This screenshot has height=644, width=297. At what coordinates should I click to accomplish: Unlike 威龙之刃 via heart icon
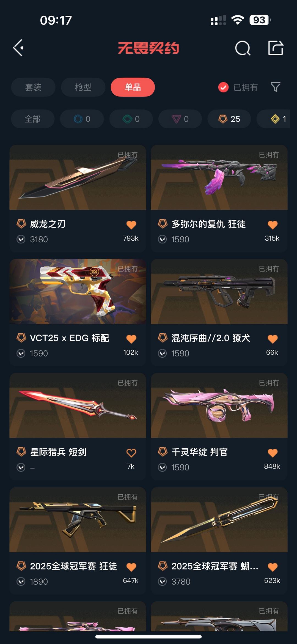click(131, 225)
